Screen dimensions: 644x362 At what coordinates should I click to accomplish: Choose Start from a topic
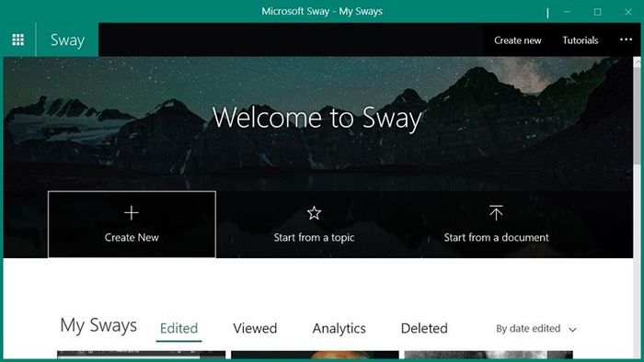314,237
